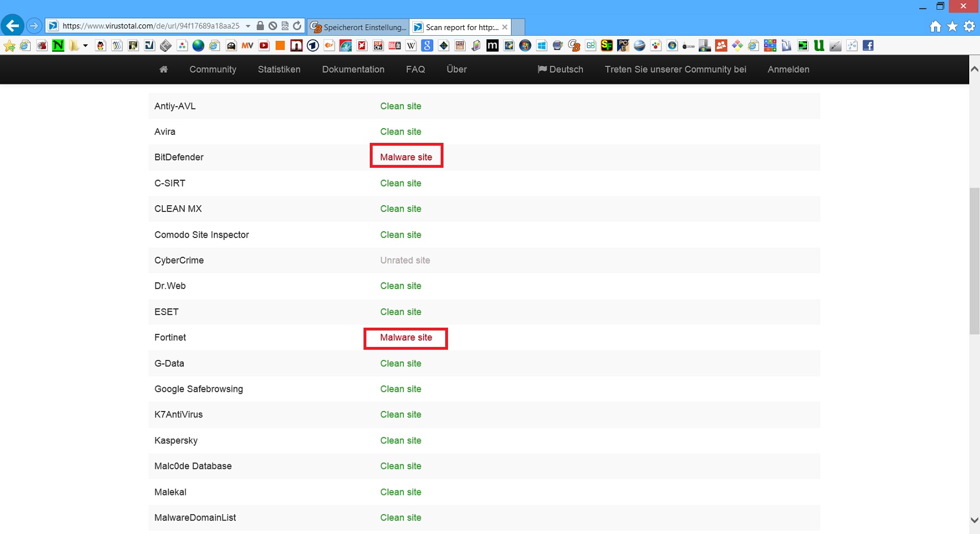Open the globe bookmark icon

point(198,46)
